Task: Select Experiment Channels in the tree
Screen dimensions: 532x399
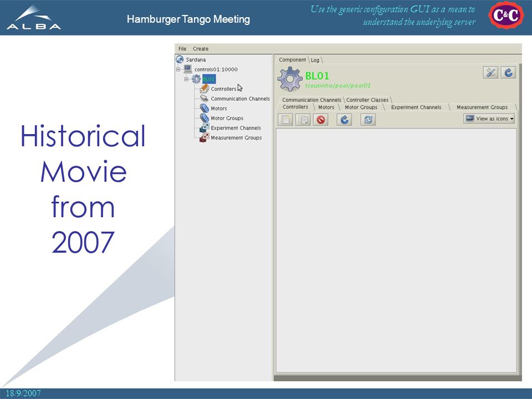Action: coord(236,128)
